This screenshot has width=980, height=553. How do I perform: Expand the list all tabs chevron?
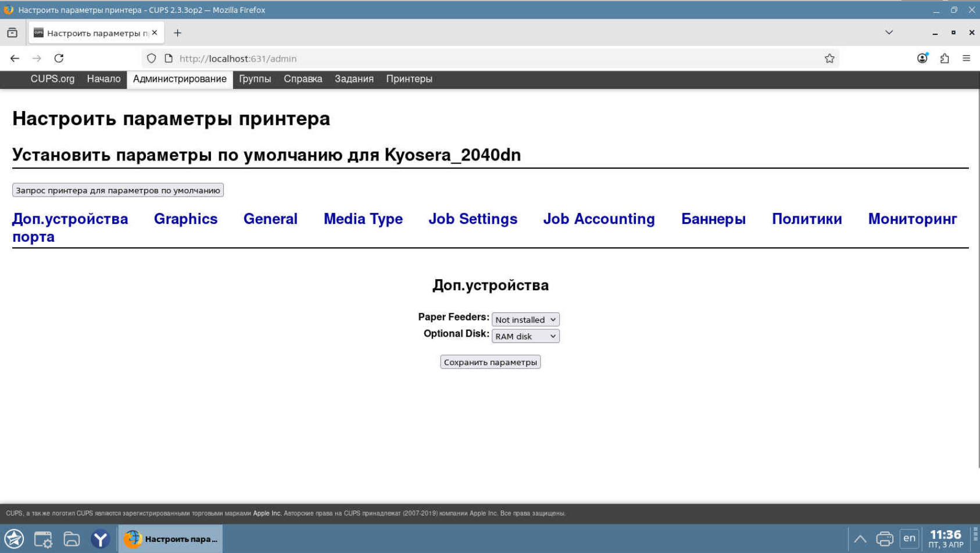point(889,33)
